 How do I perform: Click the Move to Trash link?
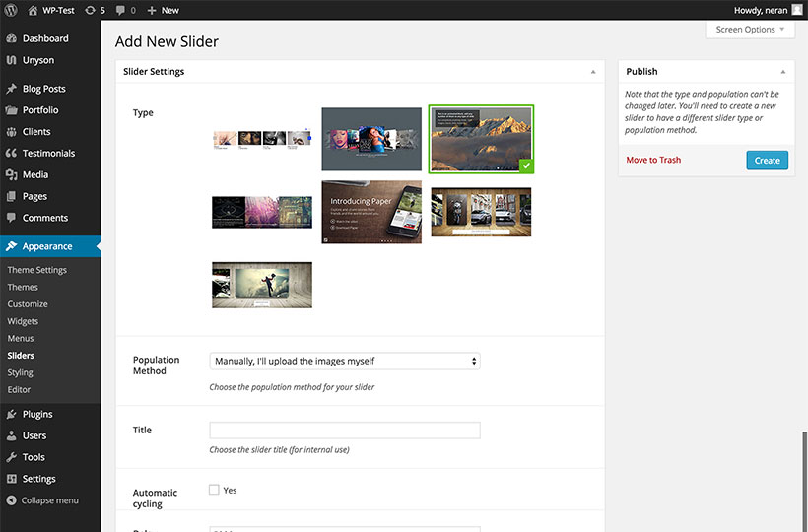pyautogui.click(x=653, y=160)
